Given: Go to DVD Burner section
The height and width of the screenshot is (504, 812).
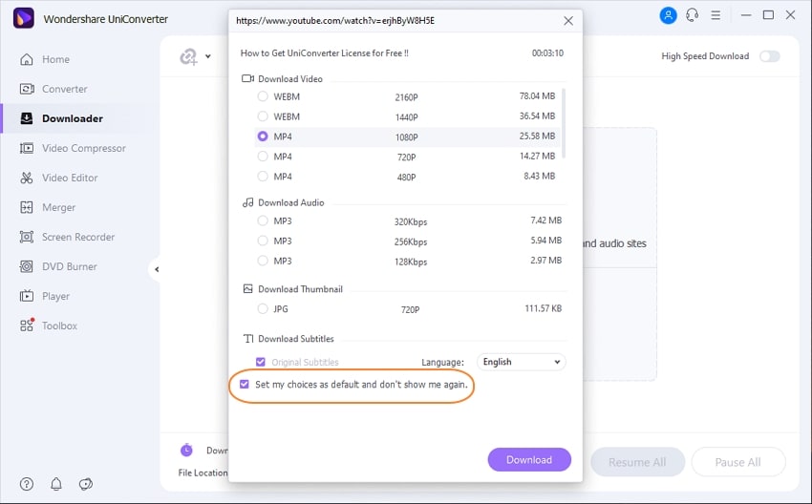Looking at the screenshot, I should [70, 266].
